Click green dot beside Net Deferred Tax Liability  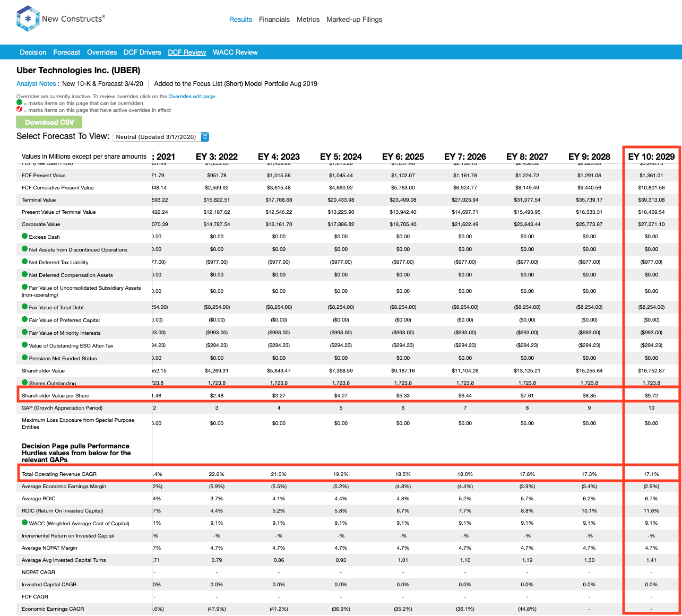24,262
